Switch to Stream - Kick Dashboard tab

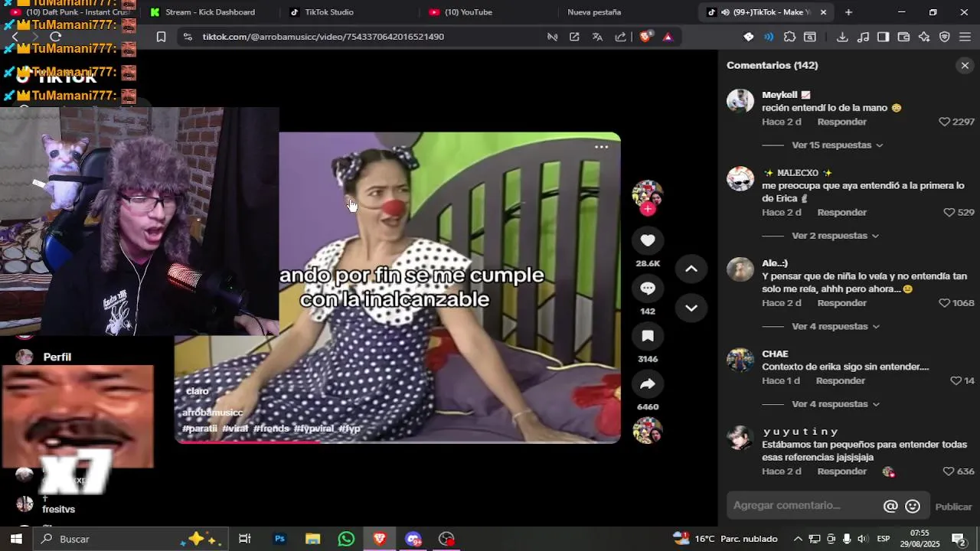pos(209,12)
